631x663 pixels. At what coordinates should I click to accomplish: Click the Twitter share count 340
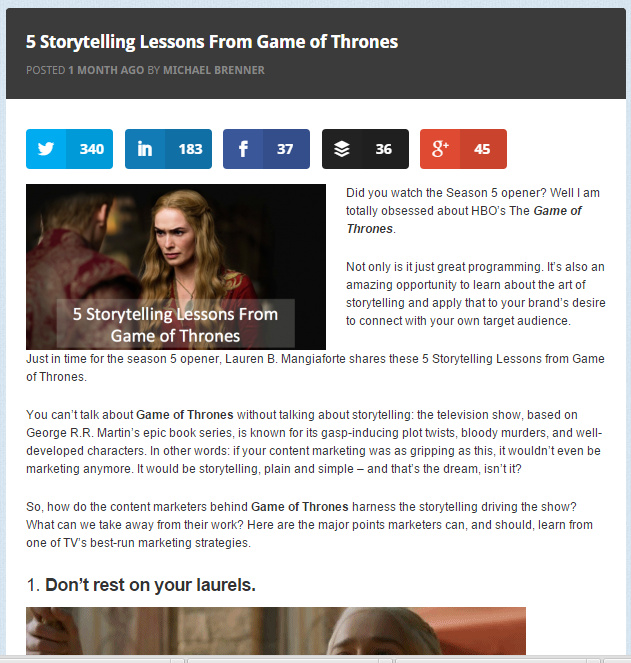point(92,149)
